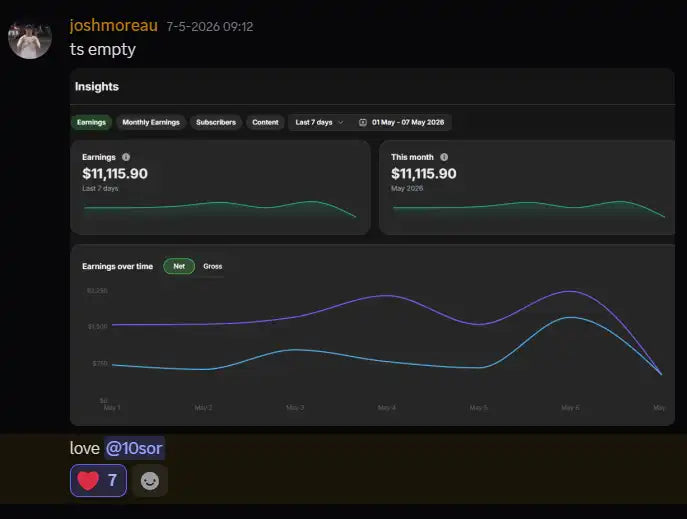Click the Earnings sparkline card chart
Image resolution: width=687 pixels, height=519 pixels.
click(x=220, y=208)
